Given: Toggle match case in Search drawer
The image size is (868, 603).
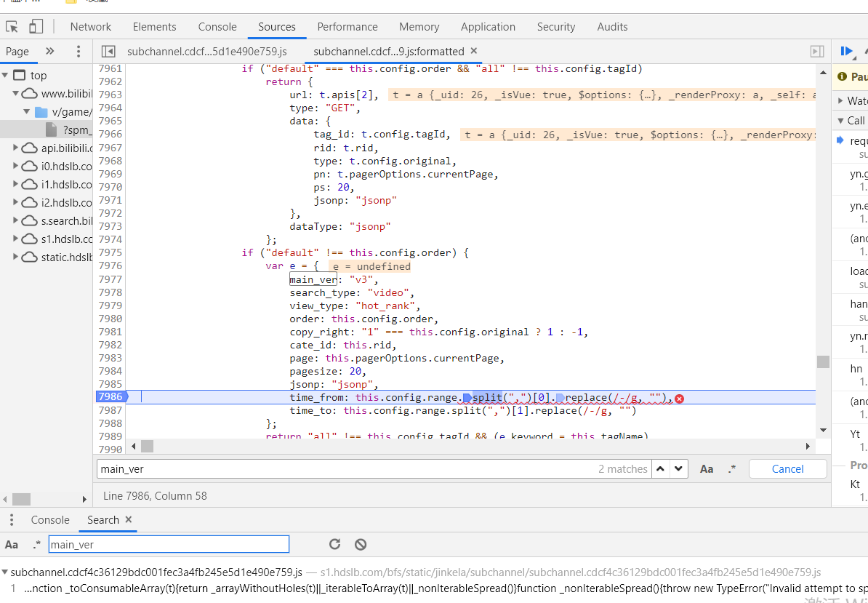Looking at the screenshot, I should [12, 544].
